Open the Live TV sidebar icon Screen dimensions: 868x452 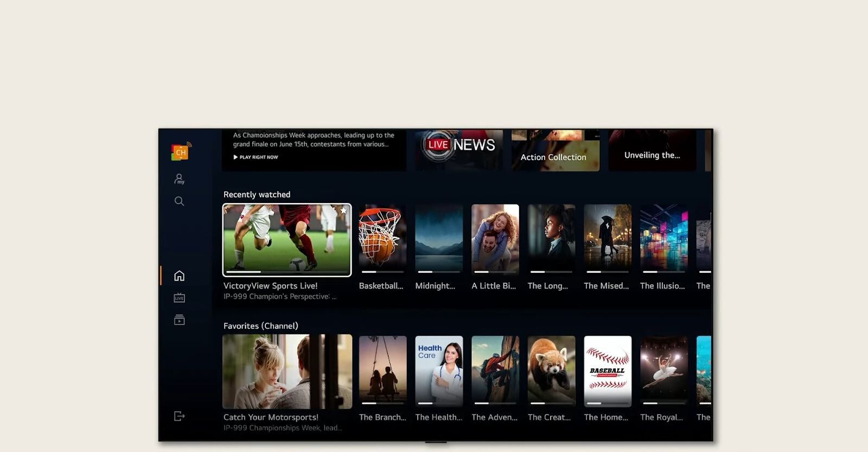pos(179,298)
